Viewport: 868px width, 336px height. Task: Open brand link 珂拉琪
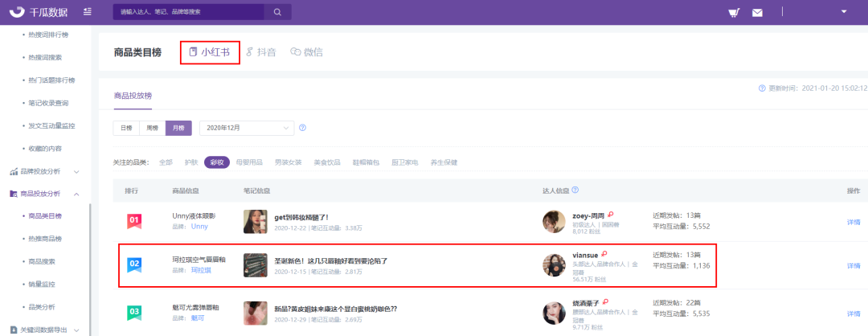click(201, 270)
